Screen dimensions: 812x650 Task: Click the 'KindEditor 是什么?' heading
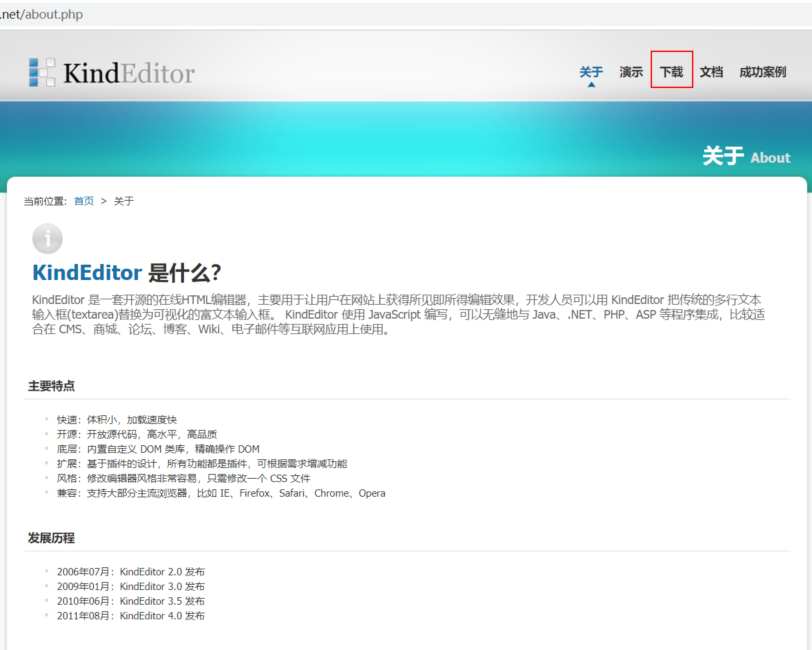pos(127,273)
